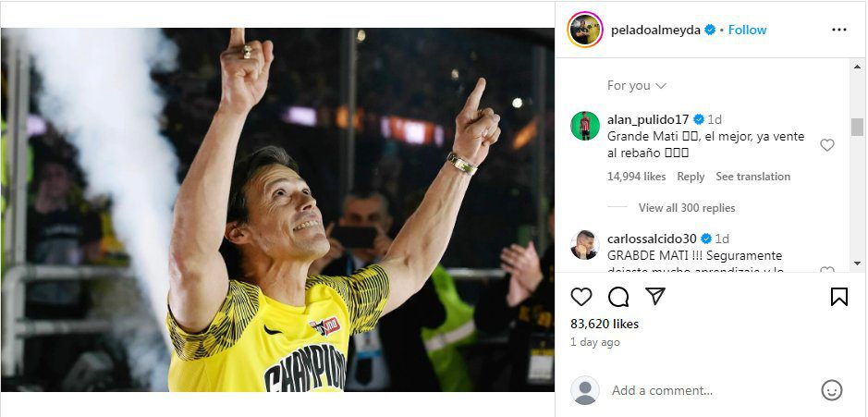See translation of alan_pulido17's comment

click(752, 177)
